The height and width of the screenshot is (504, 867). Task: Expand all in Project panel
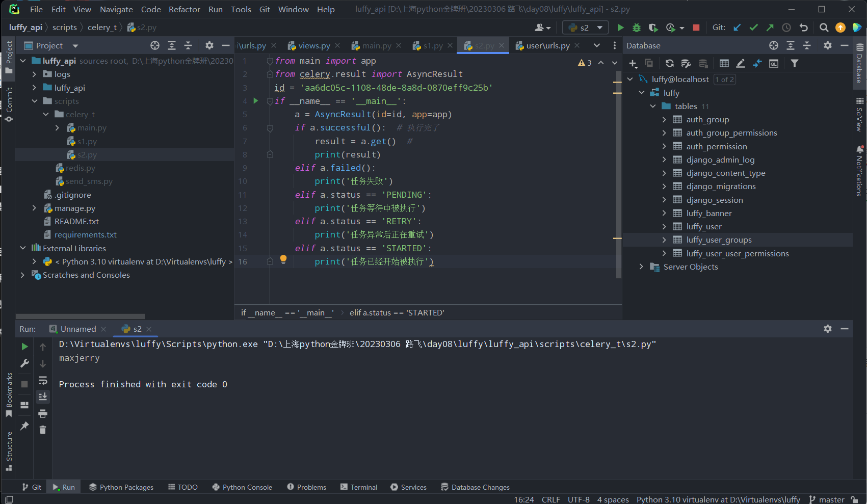[x=172, y=45]
